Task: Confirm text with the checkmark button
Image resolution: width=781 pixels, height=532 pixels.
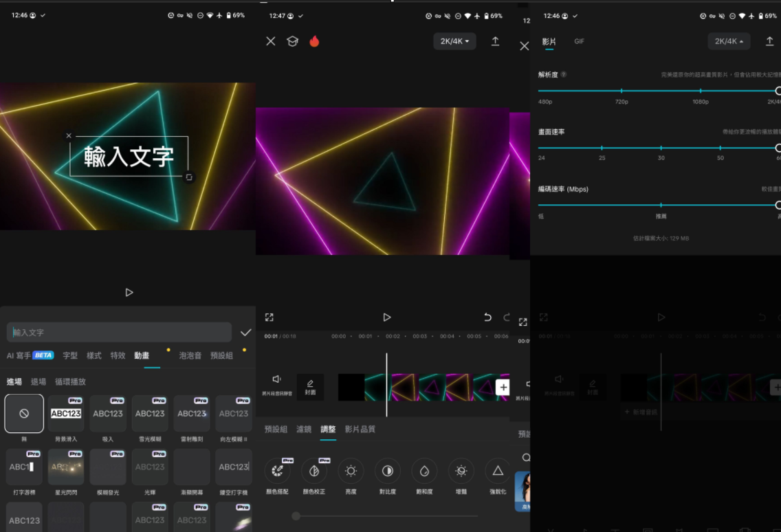Action: (x=245, y=333)
